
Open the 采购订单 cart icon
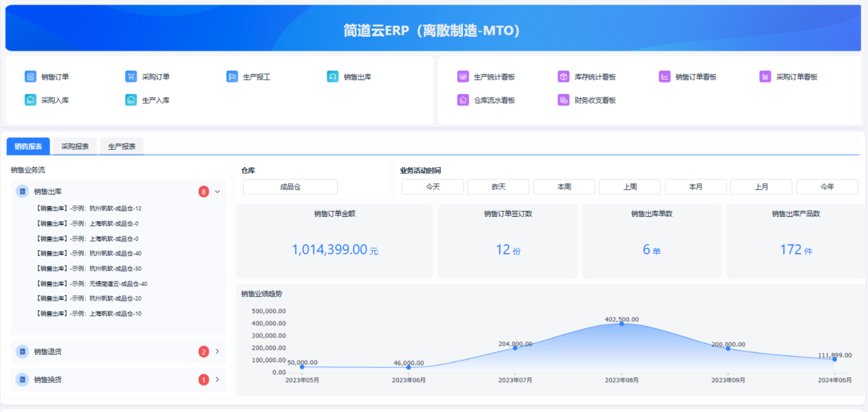tap(131, 76)
